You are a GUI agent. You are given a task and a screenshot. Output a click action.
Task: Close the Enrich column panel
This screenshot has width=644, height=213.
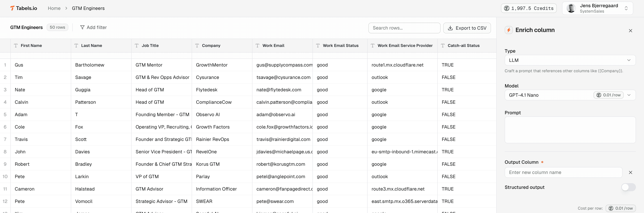[x=630, y=31]
